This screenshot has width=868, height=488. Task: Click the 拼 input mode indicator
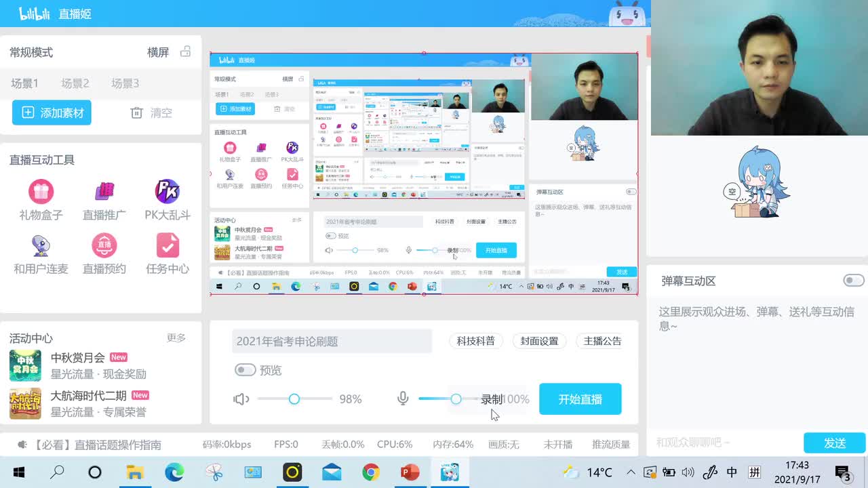point(754,472)
